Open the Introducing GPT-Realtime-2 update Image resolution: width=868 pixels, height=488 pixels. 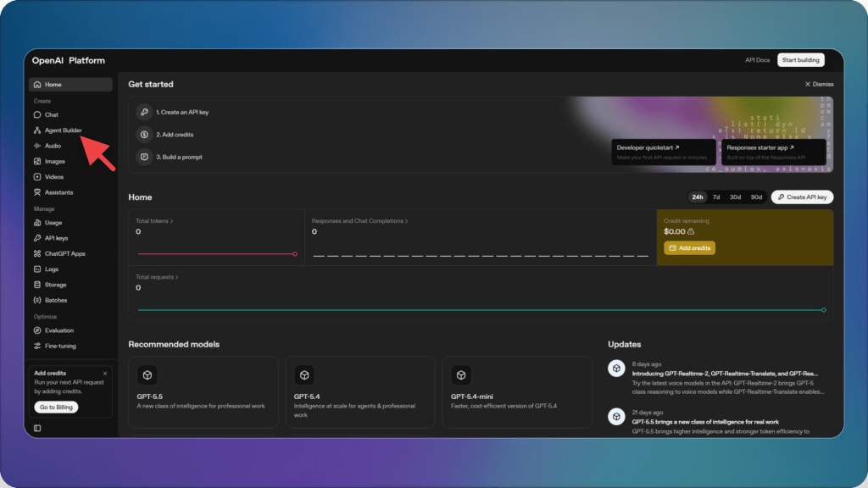(725, 374)
